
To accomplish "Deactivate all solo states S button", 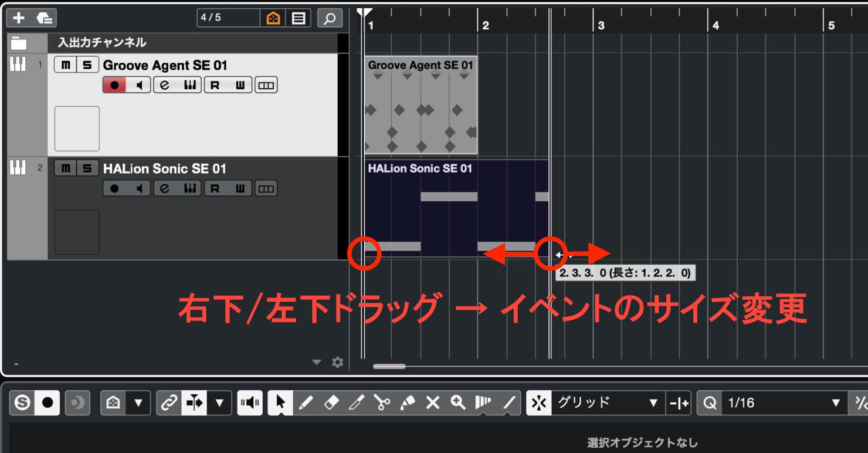I will [x=22, y=403].
